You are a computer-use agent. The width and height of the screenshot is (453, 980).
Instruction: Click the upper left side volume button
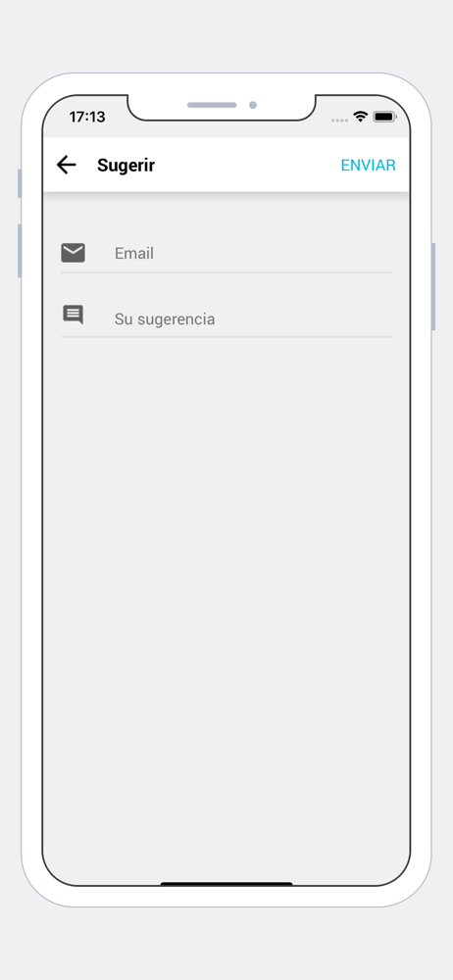pos(20,183)
